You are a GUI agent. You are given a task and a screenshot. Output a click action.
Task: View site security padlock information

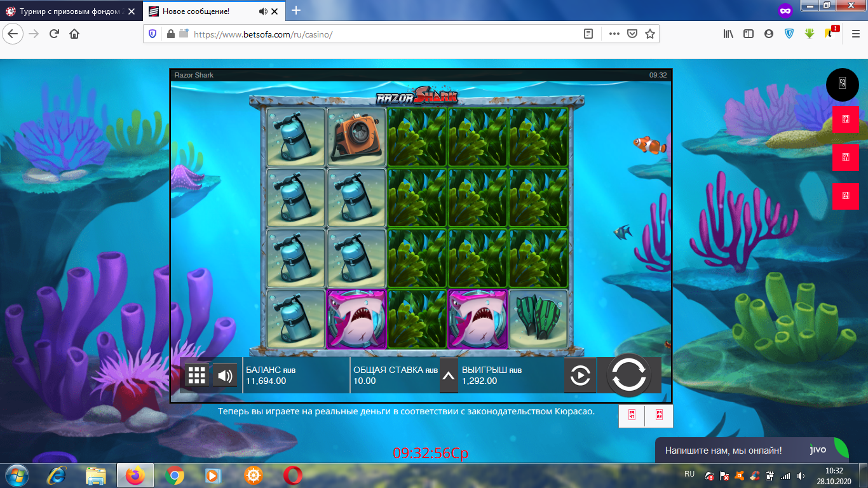click(x=170, y=34)
